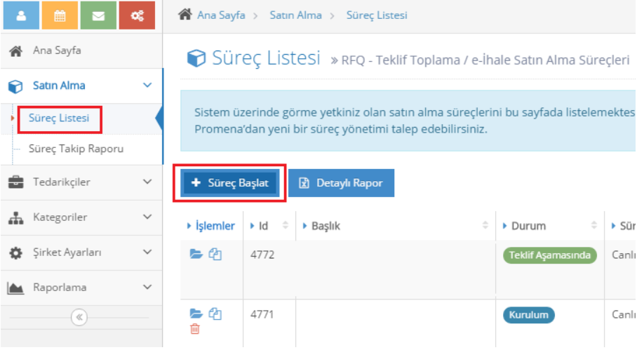Copy process 4772 using duplicate icon

pyautogui.click(x=215, y=255)
